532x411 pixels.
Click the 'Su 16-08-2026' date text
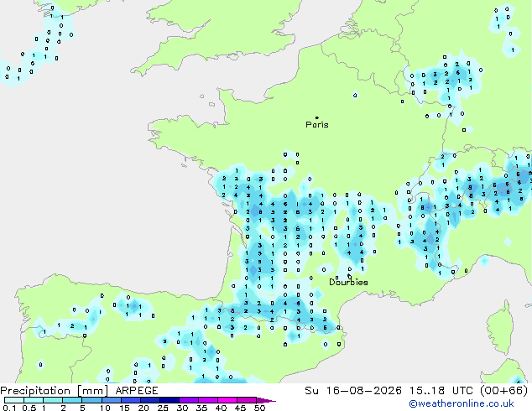(x=353, y=391)
